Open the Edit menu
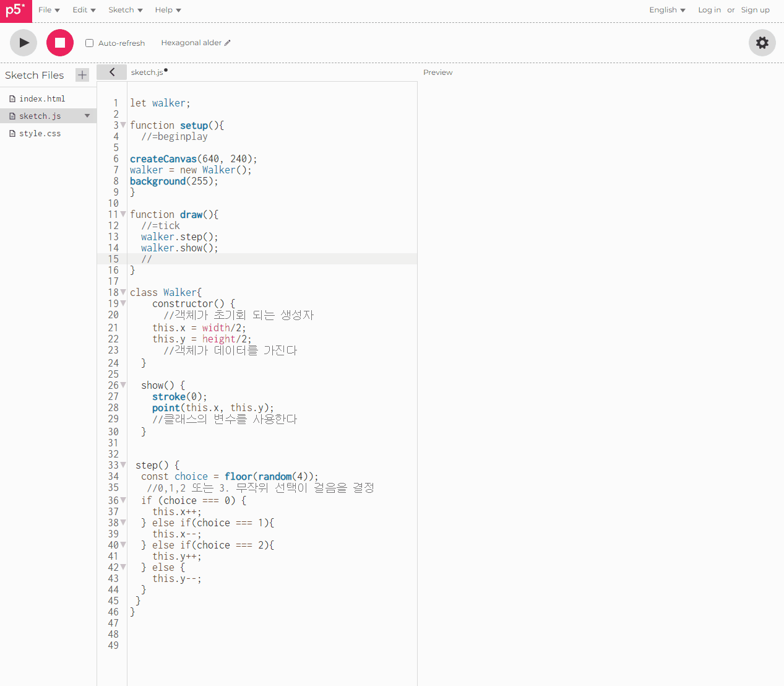This screenshot has width=784, height=686. (84, 10)
